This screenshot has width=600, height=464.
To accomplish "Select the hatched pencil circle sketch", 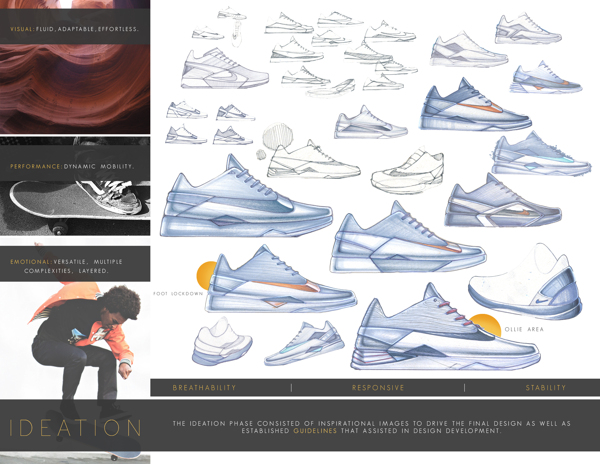I will point(277,136).
